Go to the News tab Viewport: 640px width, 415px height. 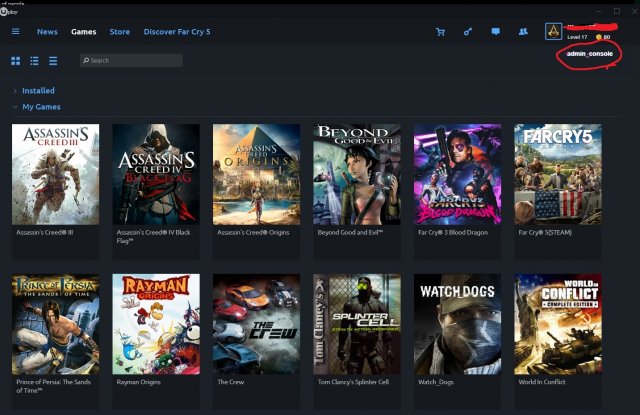point(47,32)
